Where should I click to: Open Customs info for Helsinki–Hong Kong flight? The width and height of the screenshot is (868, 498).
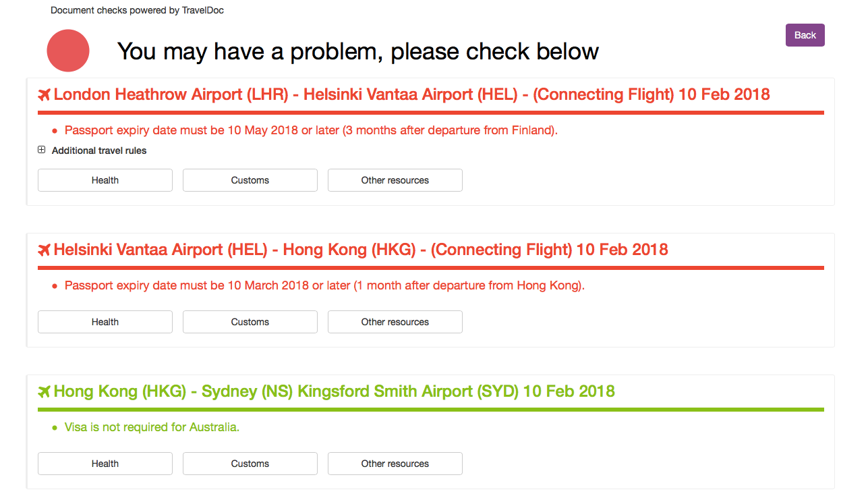tap(250, 322)
